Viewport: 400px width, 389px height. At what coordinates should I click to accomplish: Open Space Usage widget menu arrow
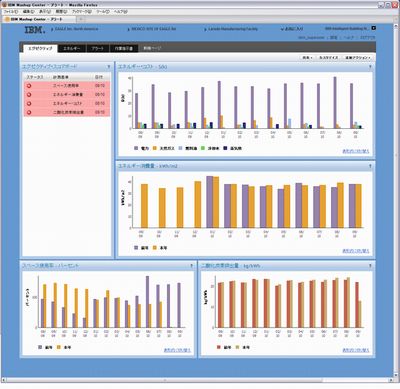click(x=191, y=266)
